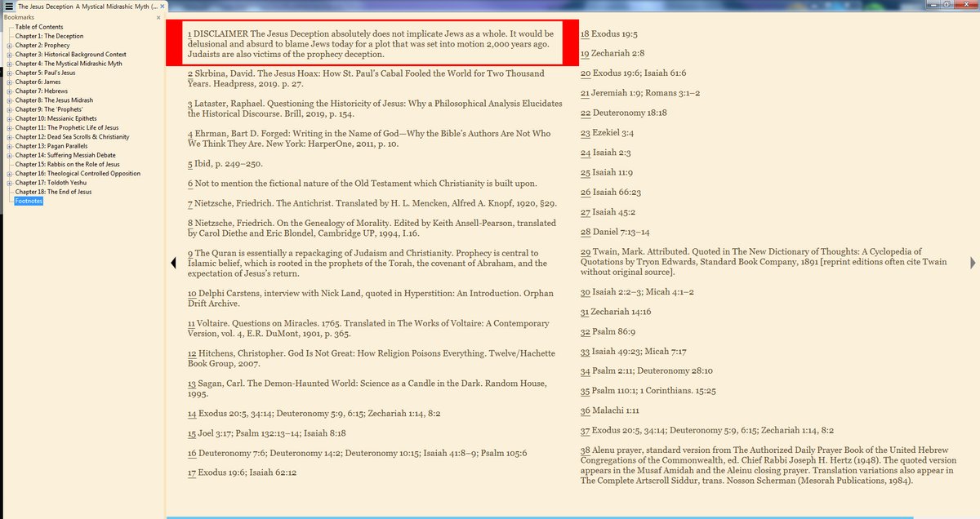The image size is (980, 519).
Task: Expand Chapter 10: Messianic Epithets node
Action: [10, 118]
